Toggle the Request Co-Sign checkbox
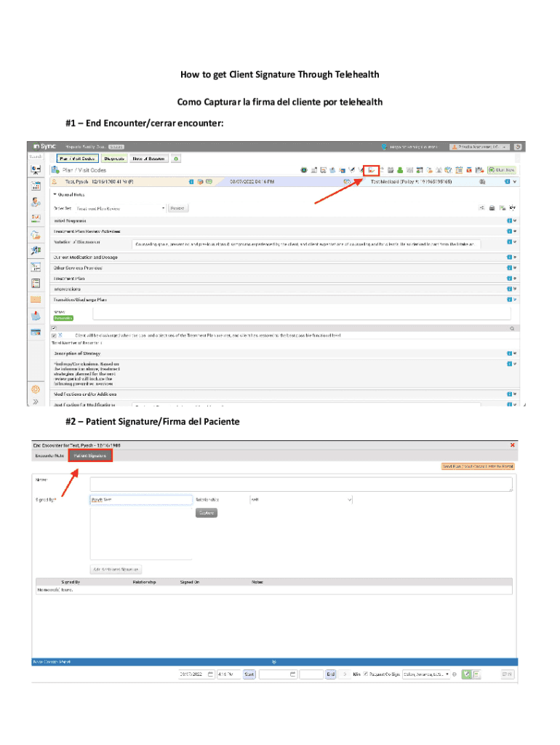560x745 pixels. click(366, 674)
